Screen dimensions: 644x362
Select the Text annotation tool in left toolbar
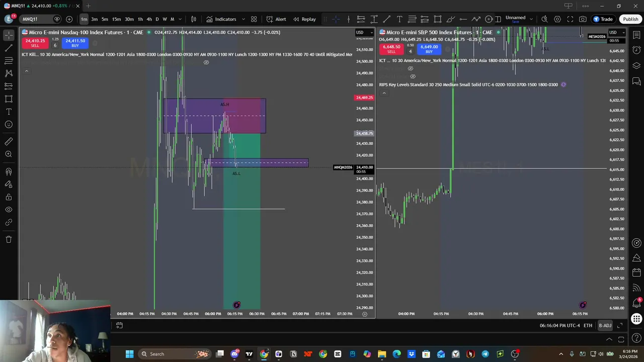pyautogui.click(x=9, y=112)
